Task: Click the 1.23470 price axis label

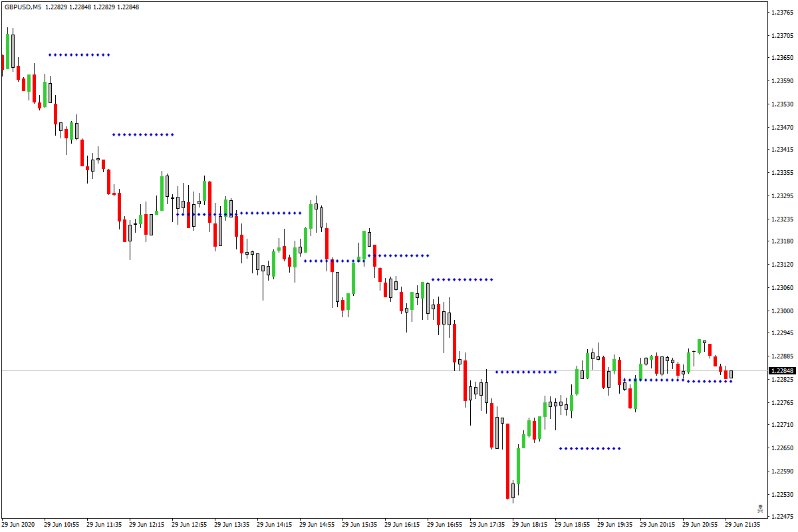Action: pyautogui.click(x=782, y=127)
